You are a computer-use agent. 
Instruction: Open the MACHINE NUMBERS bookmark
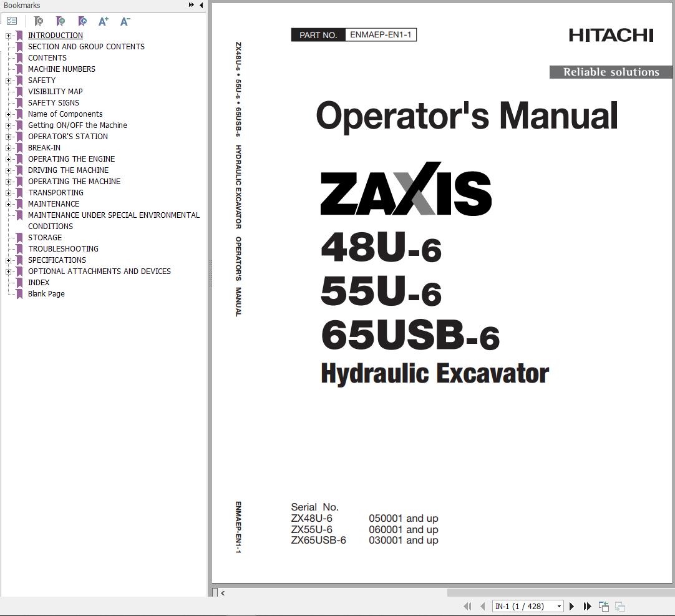coord(62,69)
